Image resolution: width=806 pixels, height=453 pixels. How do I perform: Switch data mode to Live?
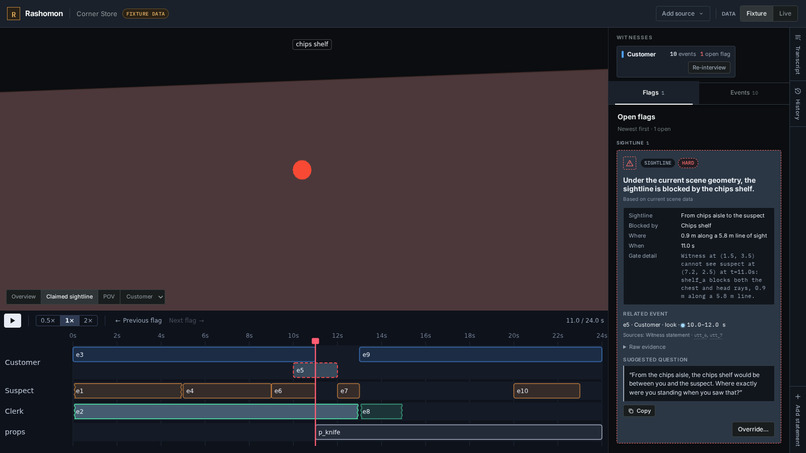point(785,14)
